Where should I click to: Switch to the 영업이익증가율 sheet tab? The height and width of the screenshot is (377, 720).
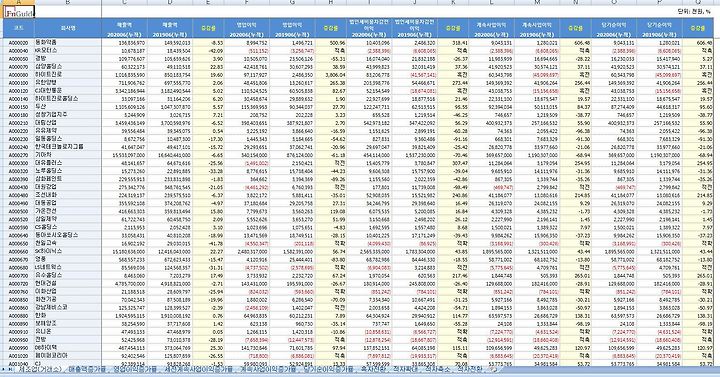[135, 369]
